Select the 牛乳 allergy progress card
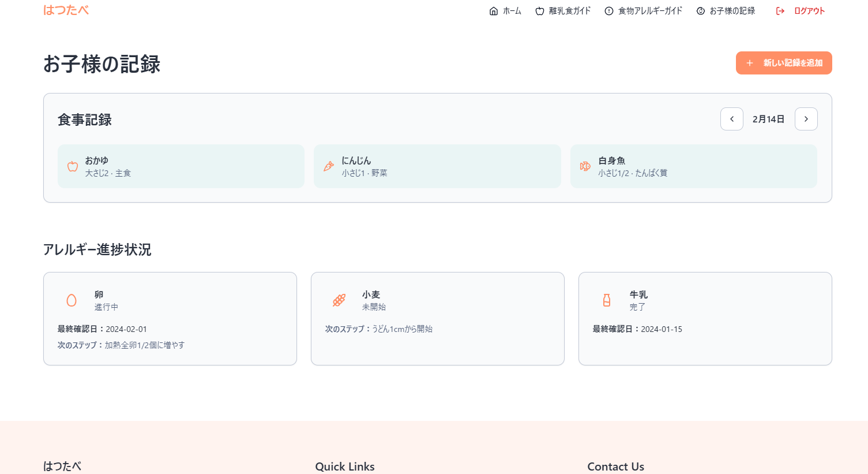The image size is (868, 474). tap(705, 319)
